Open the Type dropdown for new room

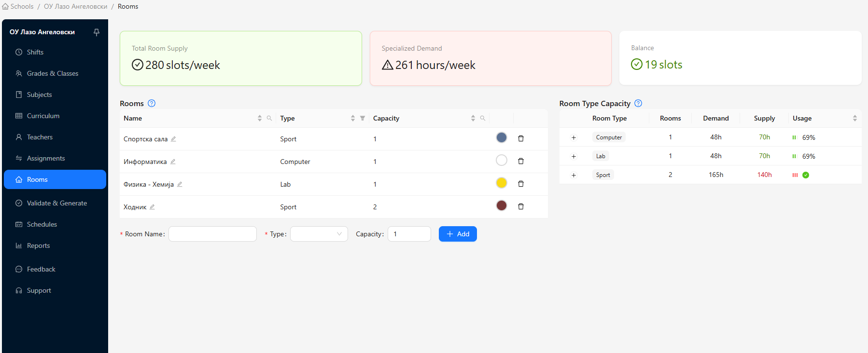tap(319, 234)
